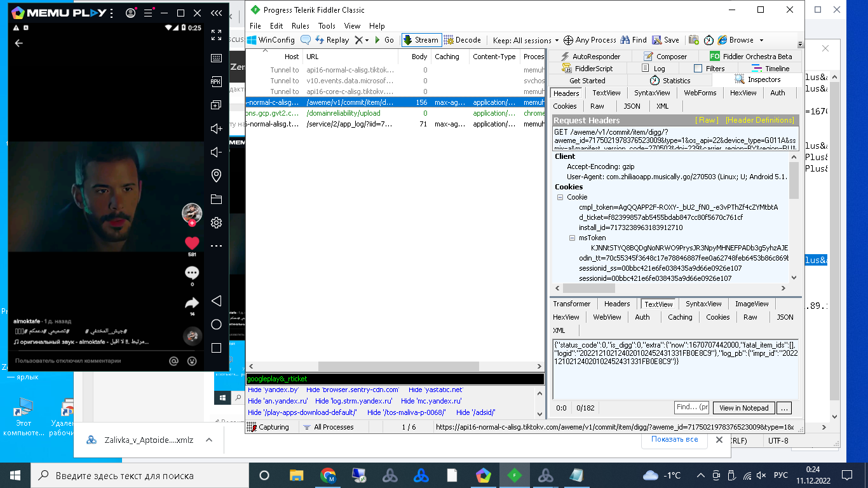Decrease volume in MEmu sidebar
This screenshot has width=868, height=488.
216,152
